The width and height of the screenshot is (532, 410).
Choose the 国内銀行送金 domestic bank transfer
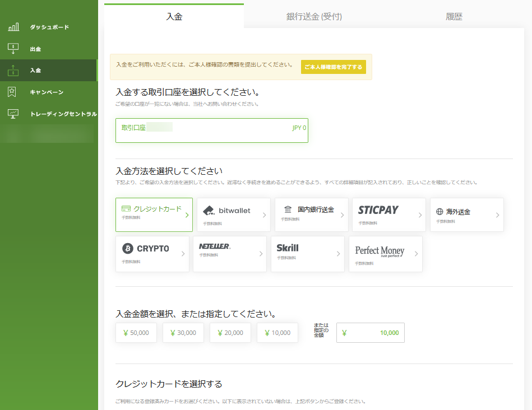point(311,215)
